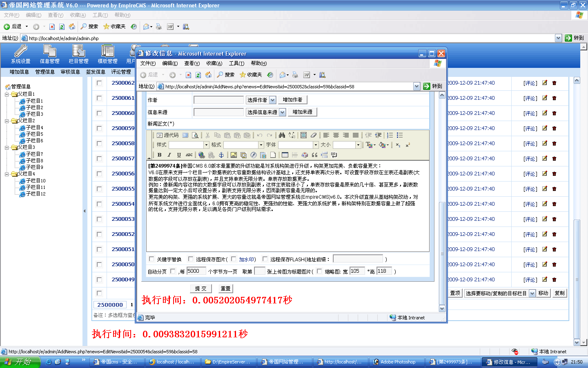This screenshot has height=368, width=588.
Task: Collapse the 父栏目2 tree node
Action: [7, 121]
